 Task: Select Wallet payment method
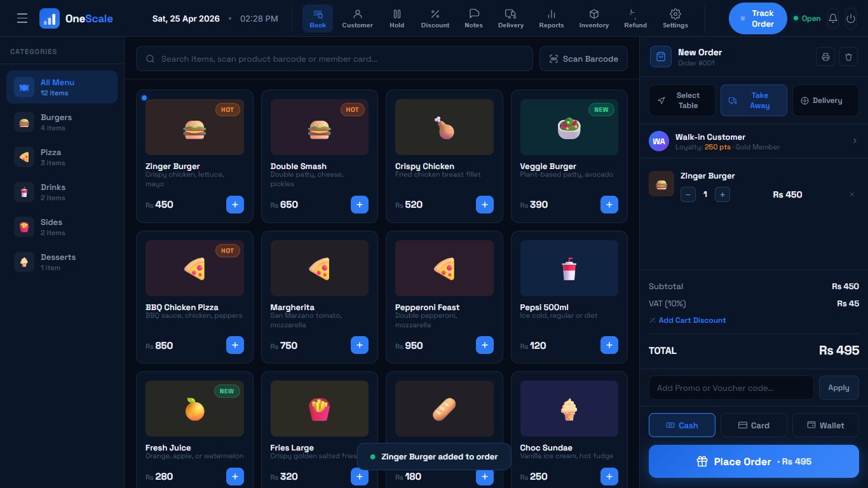tap(825, 425)
